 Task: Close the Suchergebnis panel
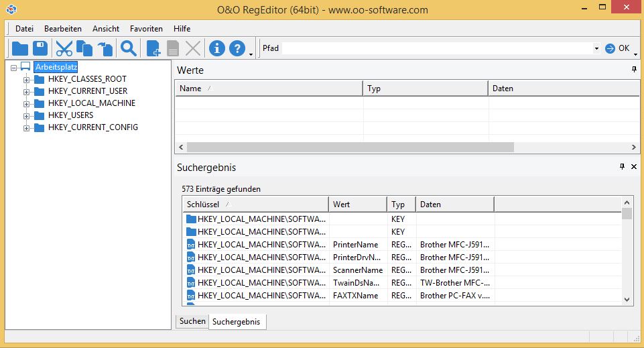pyautogui.click(x=634, y=166)
